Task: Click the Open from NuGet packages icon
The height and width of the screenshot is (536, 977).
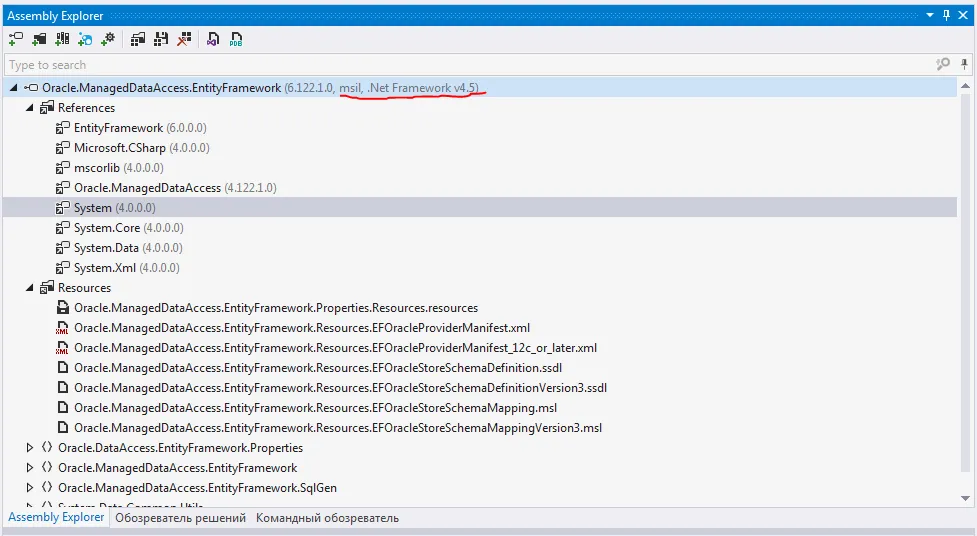Action: (x=85, y=39)
